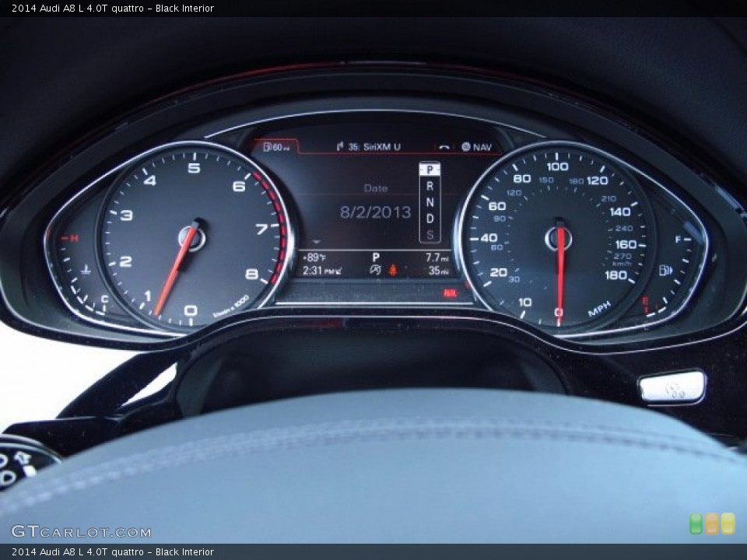
Task: Click the tachometer needle hub
Action: [192, 237]
